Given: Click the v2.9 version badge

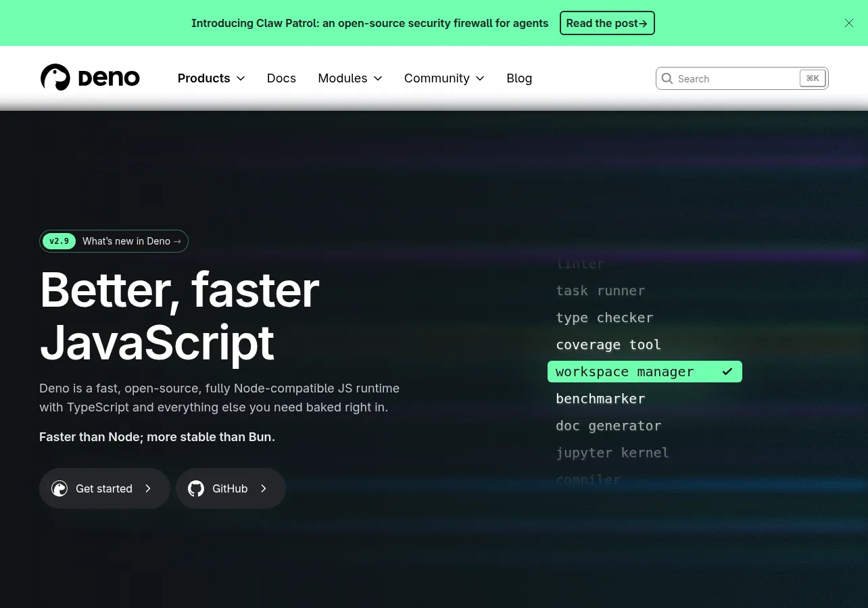Looking at the screenshot, I should click(59, 241).
